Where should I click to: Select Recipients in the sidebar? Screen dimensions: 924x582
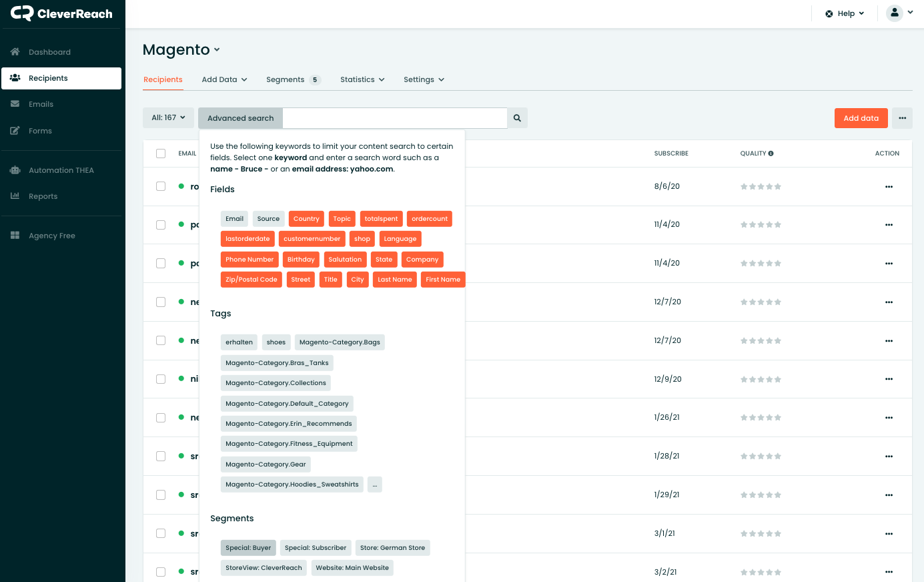click(x=61, y=78)
